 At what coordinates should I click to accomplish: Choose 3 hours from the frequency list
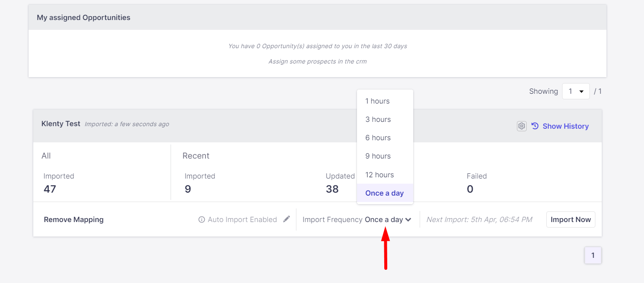pos(378,119)
